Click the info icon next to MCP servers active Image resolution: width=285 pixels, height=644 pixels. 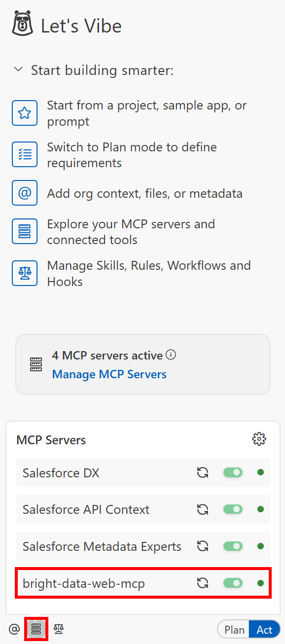(171, 355)
